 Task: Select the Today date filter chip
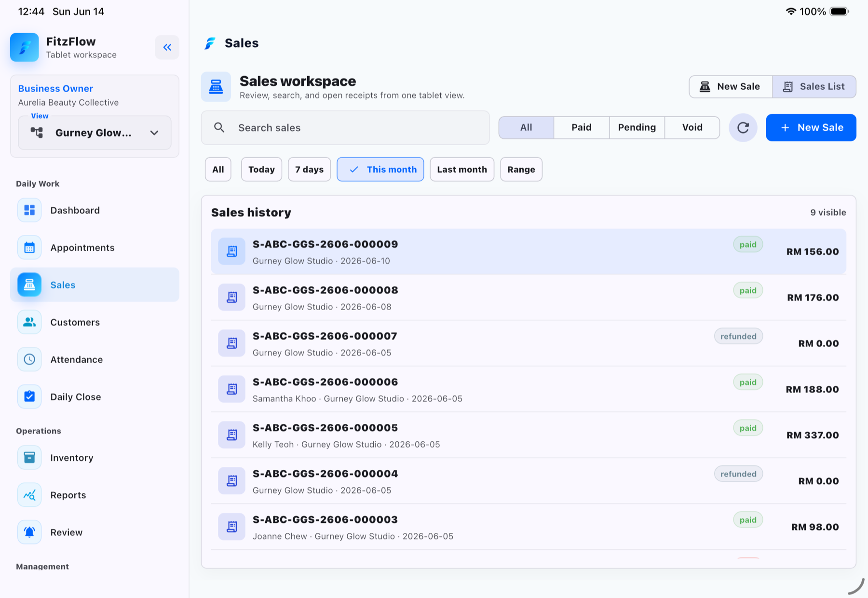[261, 169]
